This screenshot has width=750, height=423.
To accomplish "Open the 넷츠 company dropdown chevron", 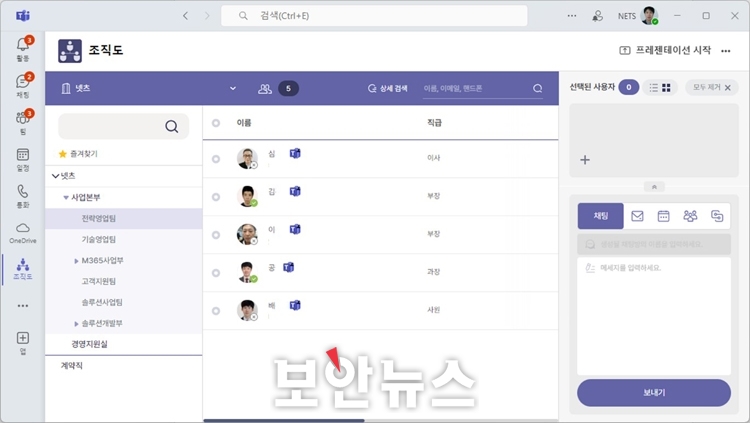I will 233,88.
